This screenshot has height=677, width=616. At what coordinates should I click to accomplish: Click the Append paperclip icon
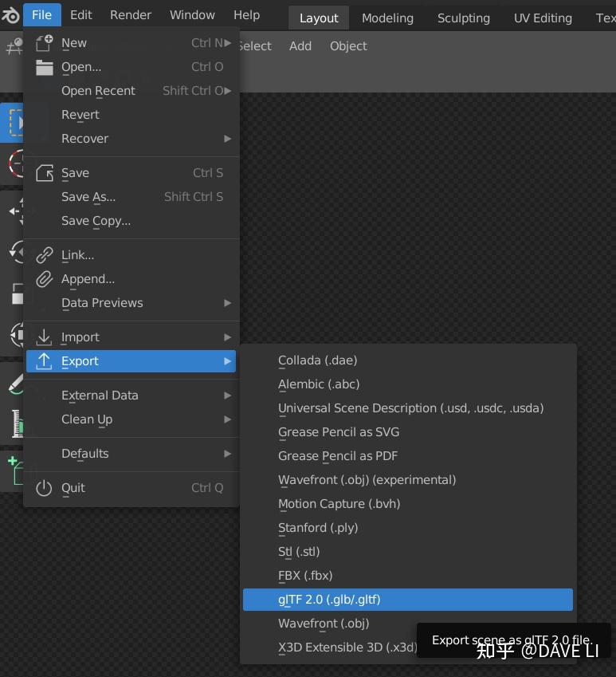tap(45, 279)
